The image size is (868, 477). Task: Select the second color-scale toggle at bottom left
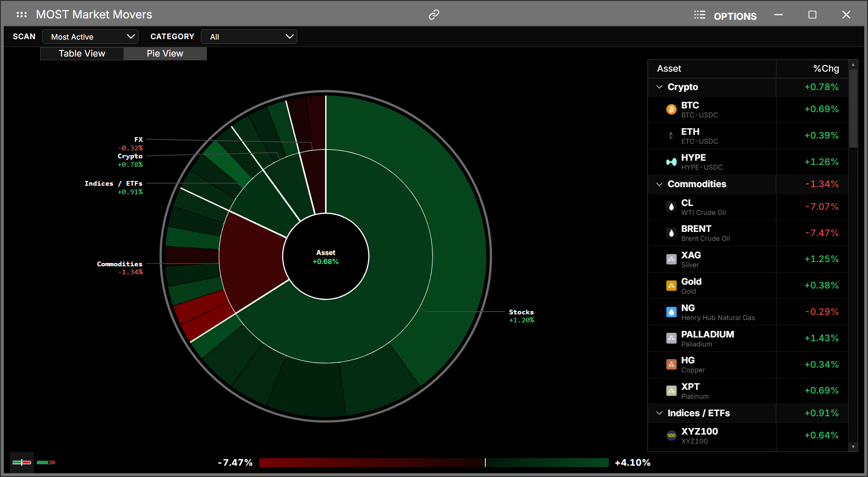pos(46,462)
